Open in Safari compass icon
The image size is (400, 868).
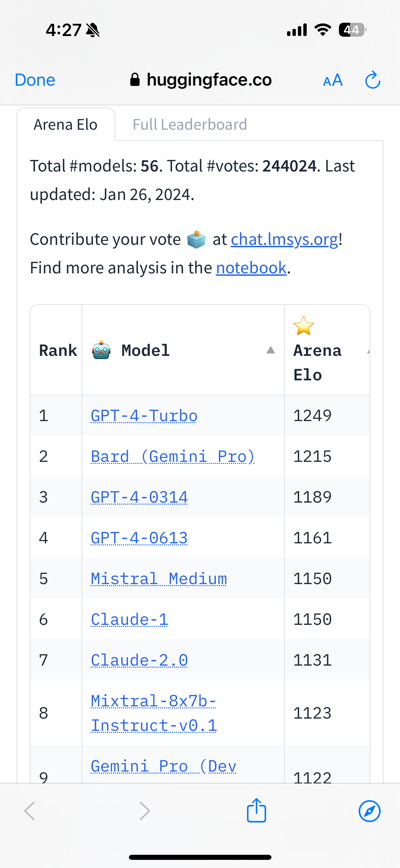pos(369,811)
